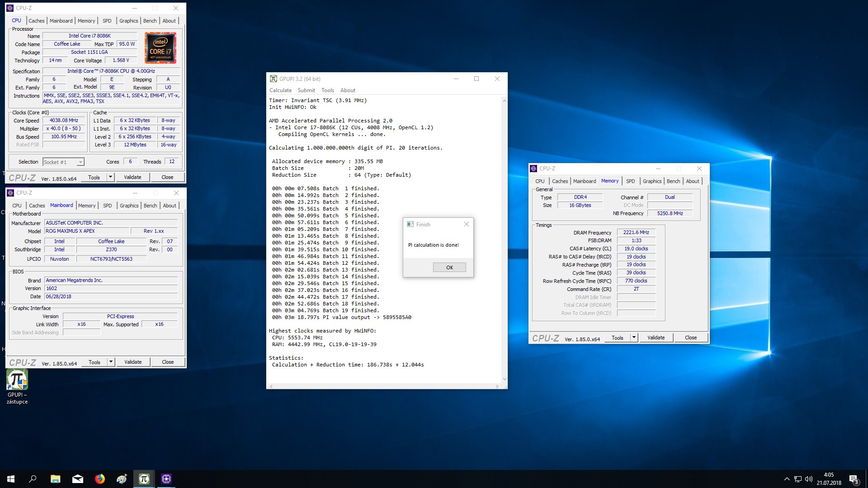Click the Finish dialog title icon
The height and width of the screenshot is (488, 868).
410,224
